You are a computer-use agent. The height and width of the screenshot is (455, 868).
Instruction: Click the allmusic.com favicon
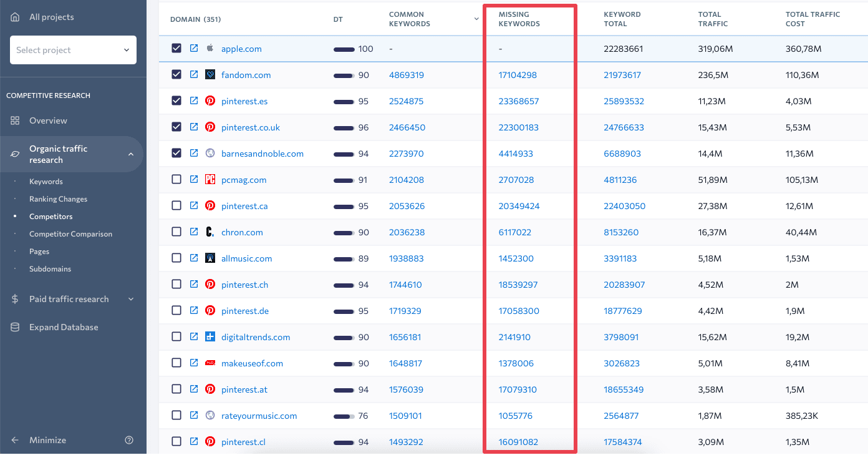tap(210, 258)
